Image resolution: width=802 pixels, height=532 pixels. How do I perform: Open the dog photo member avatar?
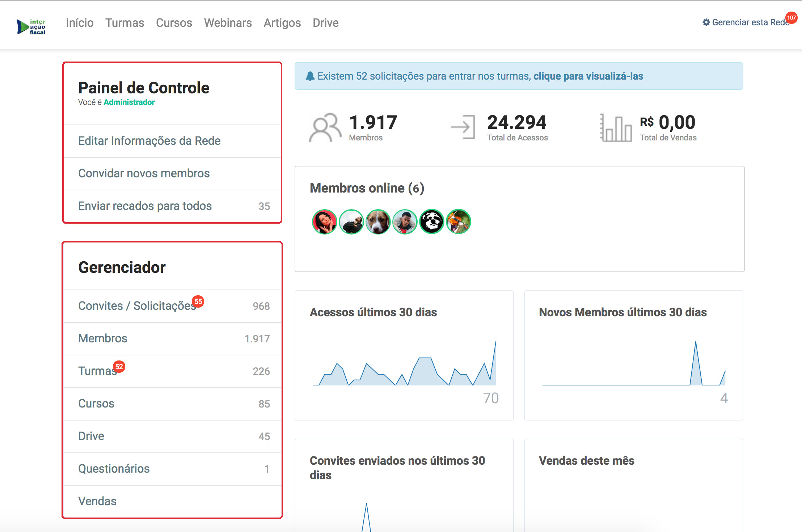pos(378,221)
